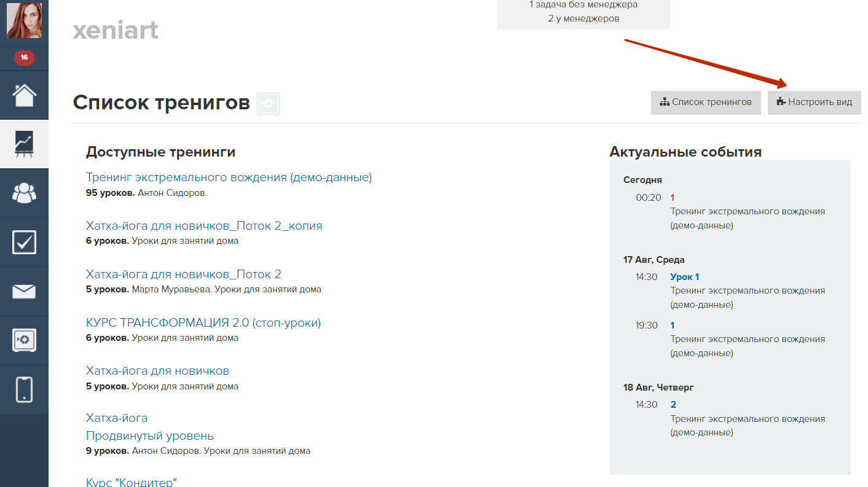Click the red 16 notifications badge

click(24, 58)
